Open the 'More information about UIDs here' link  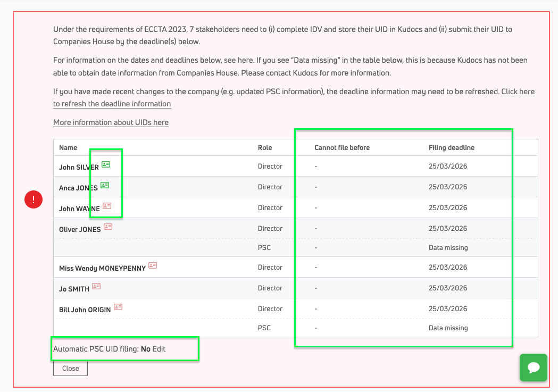coord(111,122)
